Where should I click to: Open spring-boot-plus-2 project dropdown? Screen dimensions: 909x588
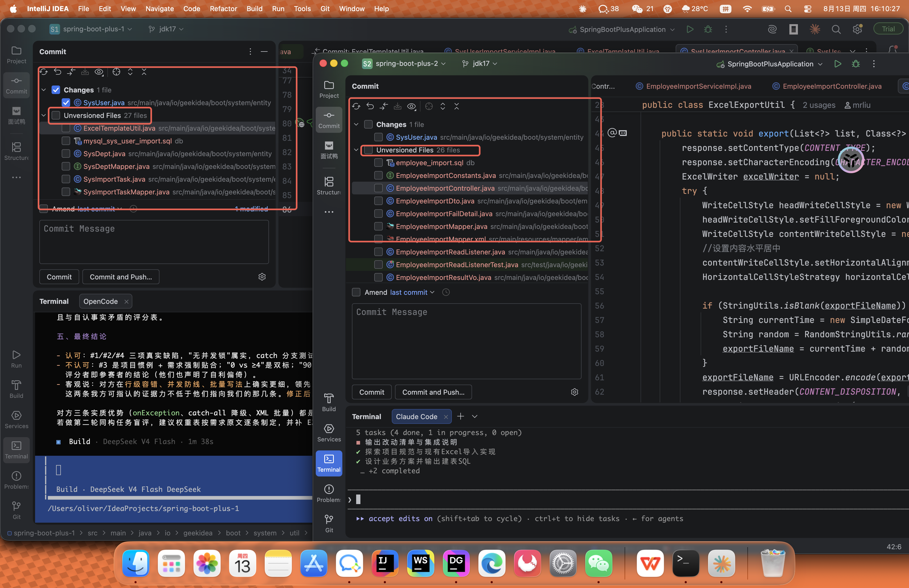click(404, 64)
